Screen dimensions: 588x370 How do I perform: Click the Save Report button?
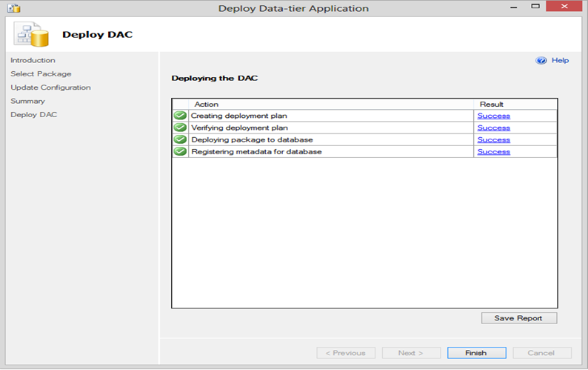coord(518,318)
